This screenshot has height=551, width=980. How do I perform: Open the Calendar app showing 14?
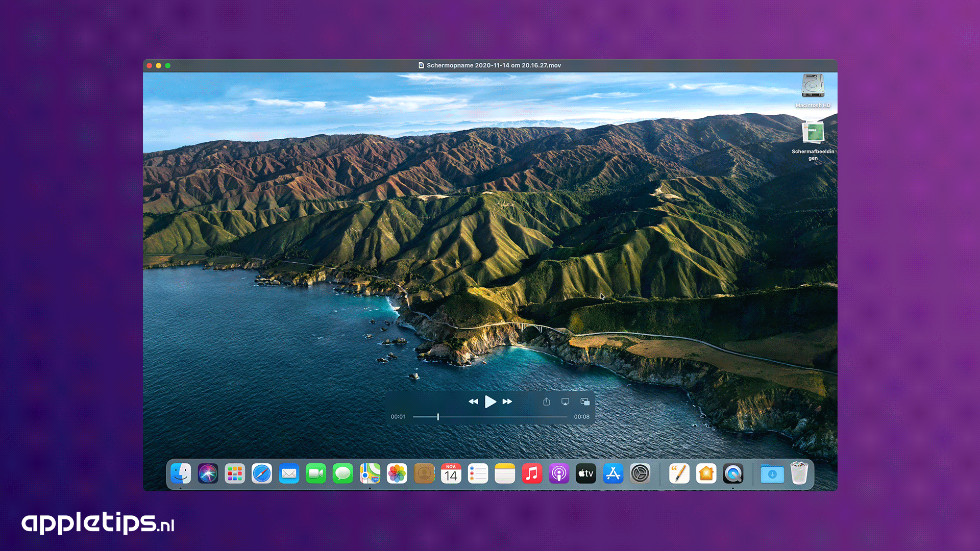pos(451,474)
